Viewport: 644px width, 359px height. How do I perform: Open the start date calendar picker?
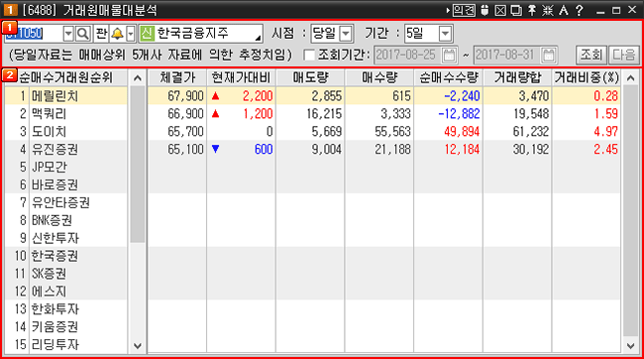point(449,56)
